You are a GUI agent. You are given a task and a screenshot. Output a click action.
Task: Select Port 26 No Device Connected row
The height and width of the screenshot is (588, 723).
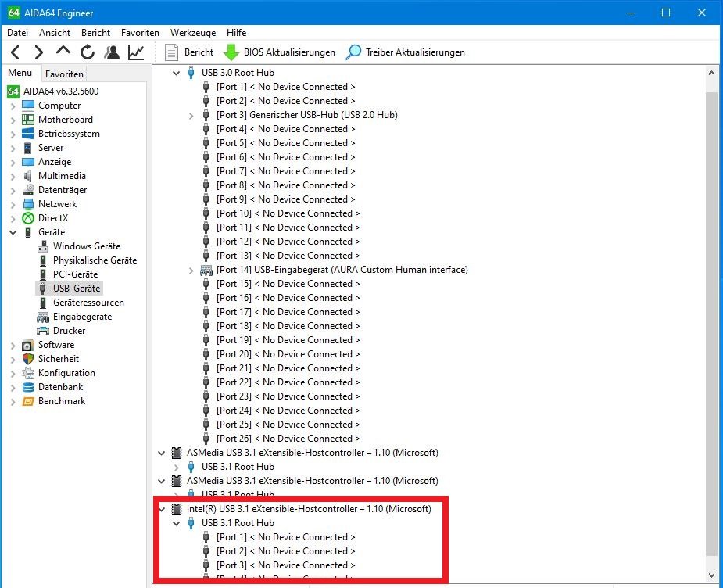click(x=288, y=439)
